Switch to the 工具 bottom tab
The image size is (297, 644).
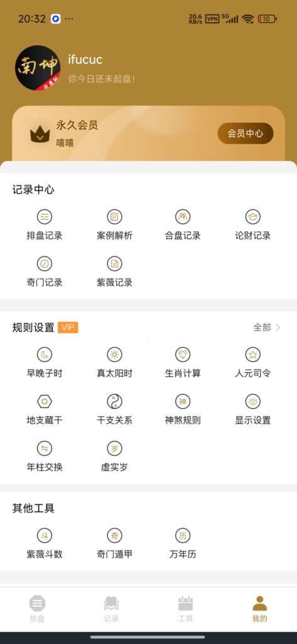[185, 609]
